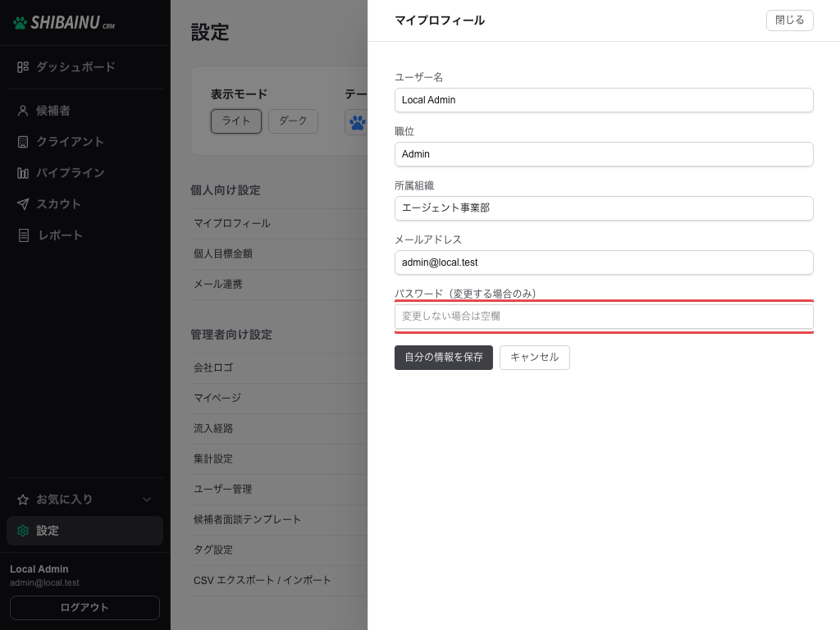Click the scout paper-plane icon
The height and width of the screenshot is (630, 840).
point(22,204)
